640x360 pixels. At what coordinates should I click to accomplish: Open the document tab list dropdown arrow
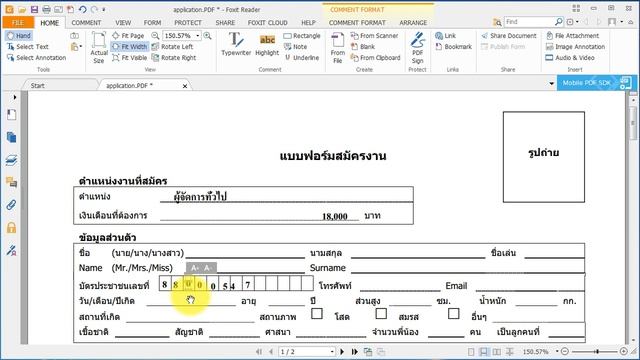pos(551,83)
